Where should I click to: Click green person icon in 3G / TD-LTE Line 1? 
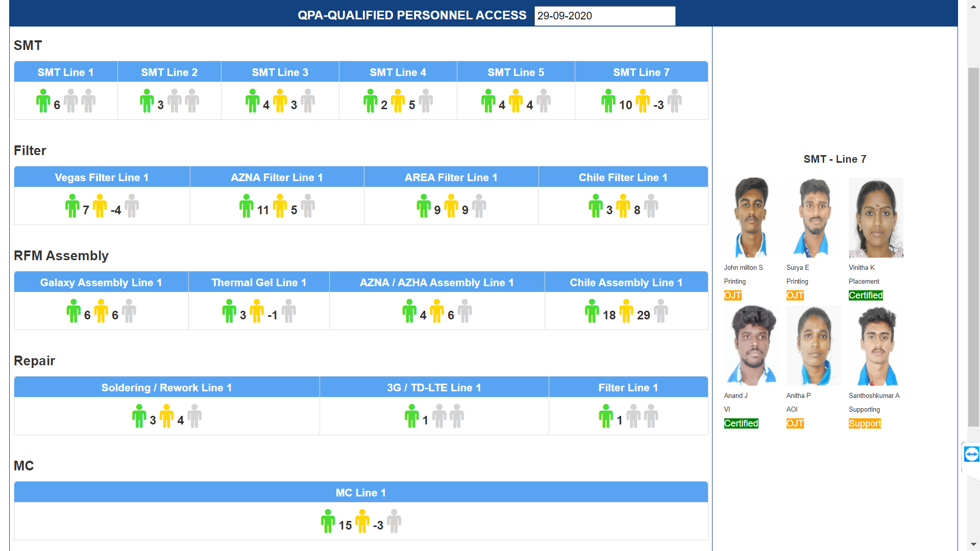[412, 416]
